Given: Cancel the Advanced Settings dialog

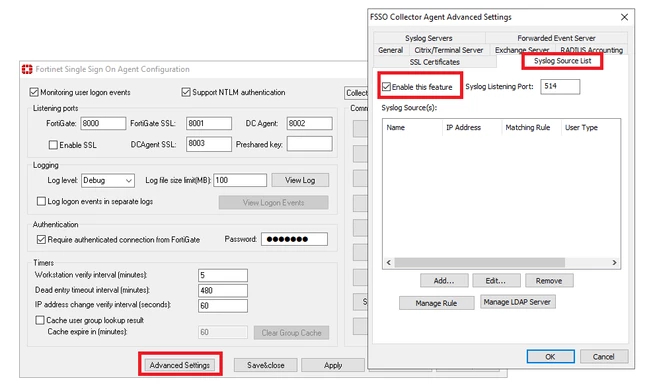Looking at the screenshot, I should [604, 356].
